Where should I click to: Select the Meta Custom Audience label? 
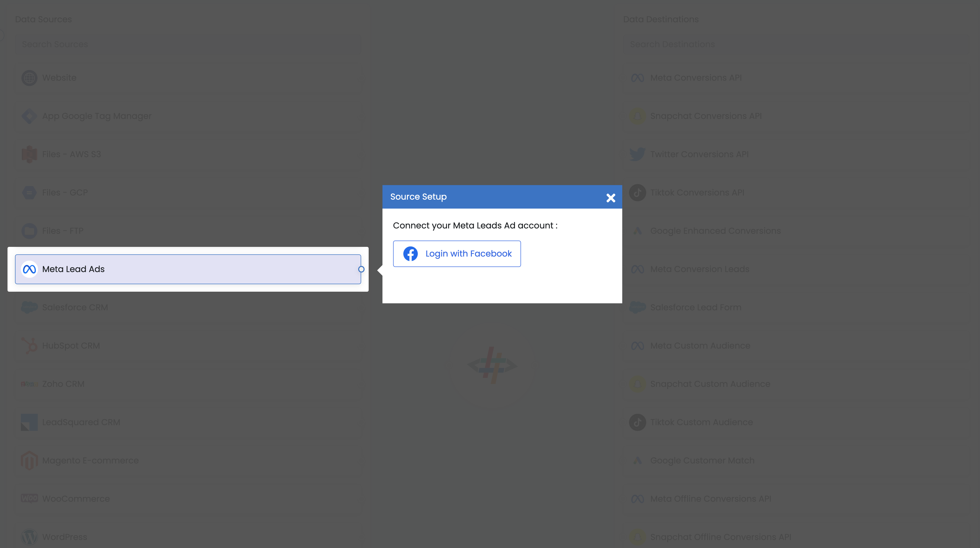(x=700, y=345)
